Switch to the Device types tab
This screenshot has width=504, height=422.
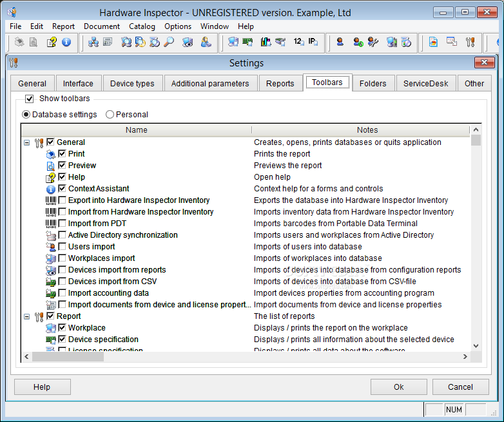(132, 84)
